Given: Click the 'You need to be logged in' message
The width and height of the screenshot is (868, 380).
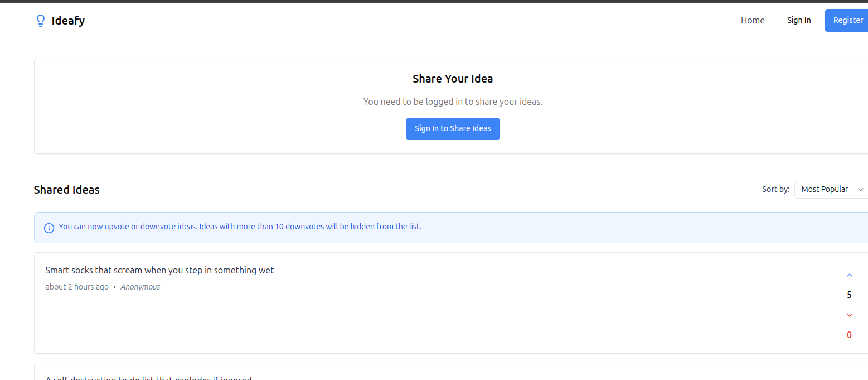Looking at the screenshot, I should 453,102.
